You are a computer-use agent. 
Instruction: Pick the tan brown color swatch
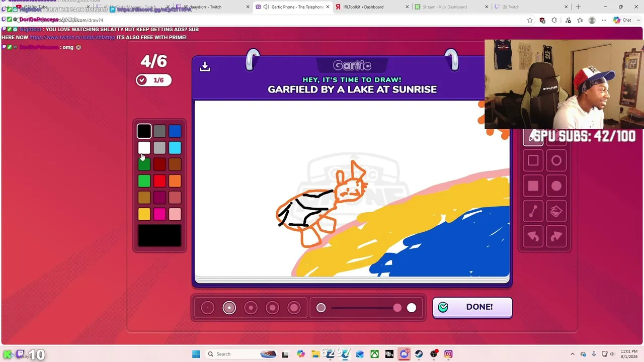pos(144,198)
